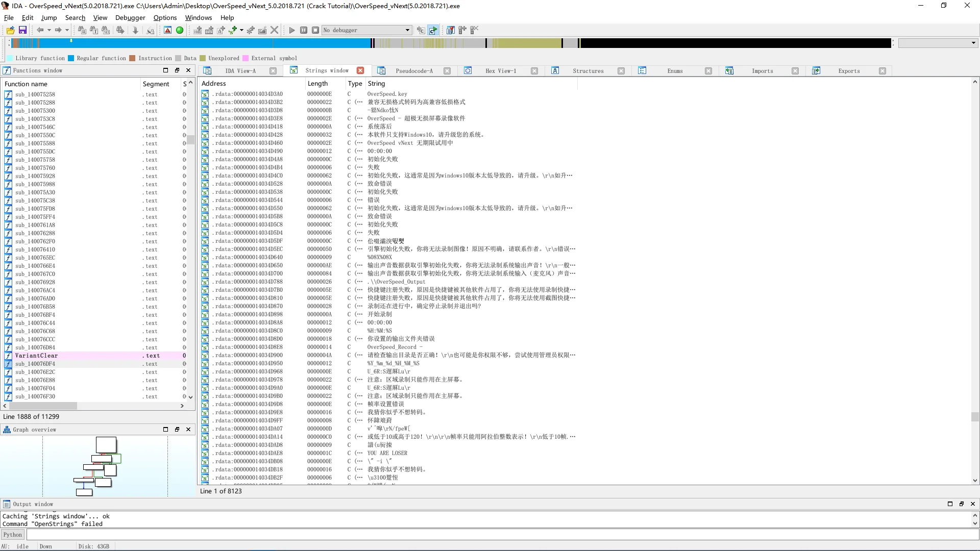Open the Search menu
Image resolution: width=980 pixels, height=551 pixels.
coord(75,17)
